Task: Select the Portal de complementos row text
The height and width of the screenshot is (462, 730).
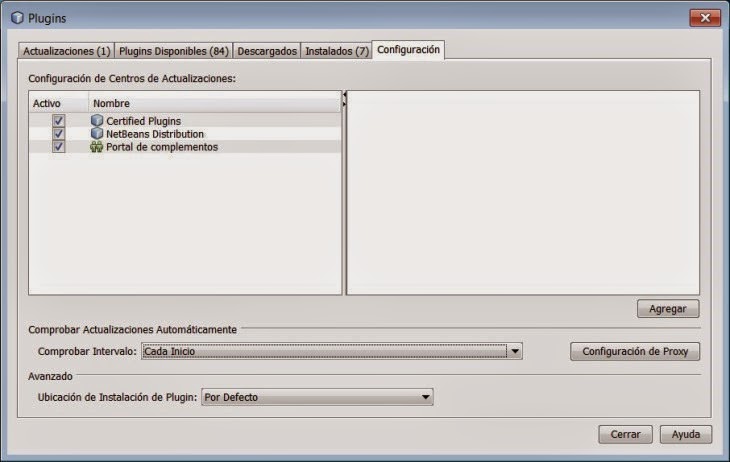Action: point(162,147)
